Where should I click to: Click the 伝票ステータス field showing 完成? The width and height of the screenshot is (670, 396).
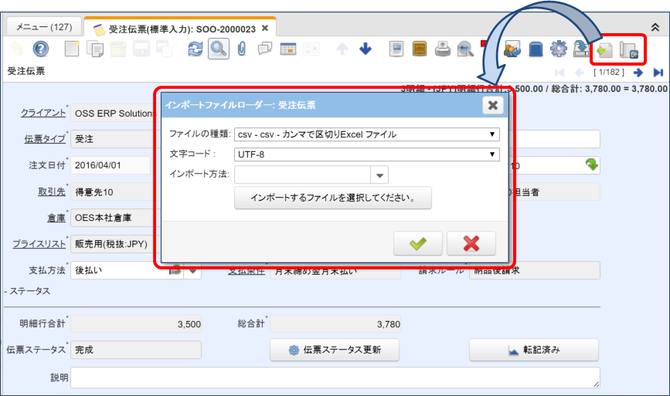(136, 350)
